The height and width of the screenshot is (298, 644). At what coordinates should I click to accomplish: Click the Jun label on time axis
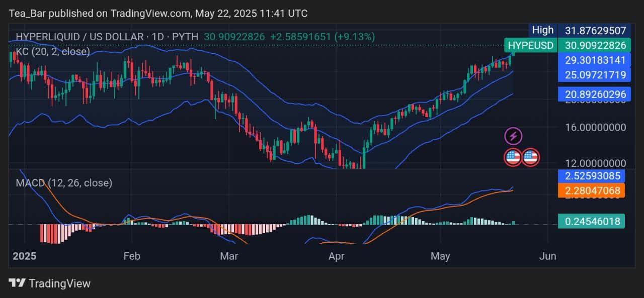[547, 256]
